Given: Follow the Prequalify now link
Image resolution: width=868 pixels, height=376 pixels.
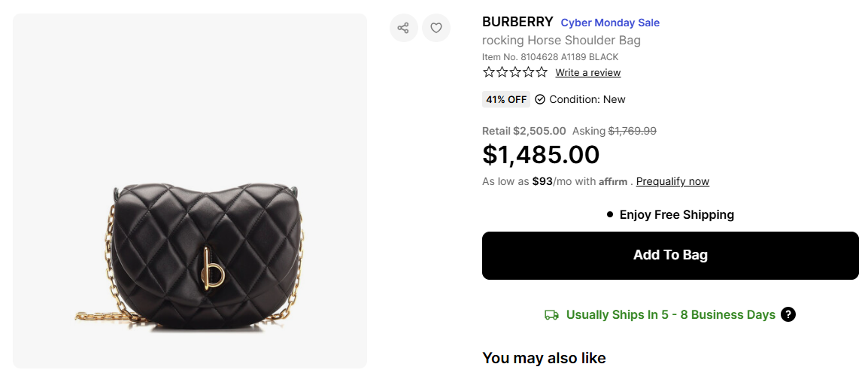Looking at the screenshot, I should pyautogui.click(x=672, y=181).
